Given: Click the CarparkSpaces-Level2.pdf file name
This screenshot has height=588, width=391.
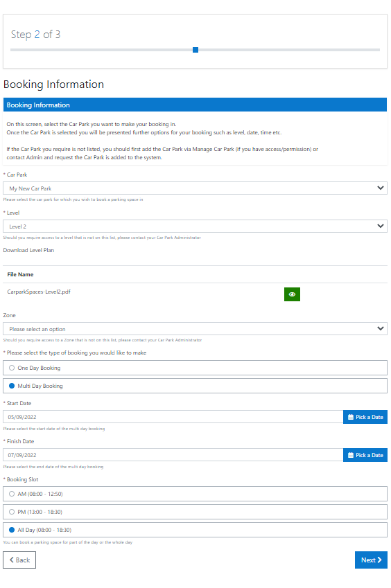Looking at the screenshot, I should [39, 292].
